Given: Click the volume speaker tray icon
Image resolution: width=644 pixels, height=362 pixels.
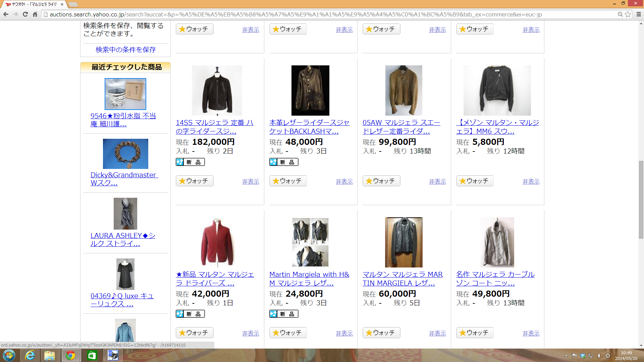Looking at the screenshot, I should 599,356.
